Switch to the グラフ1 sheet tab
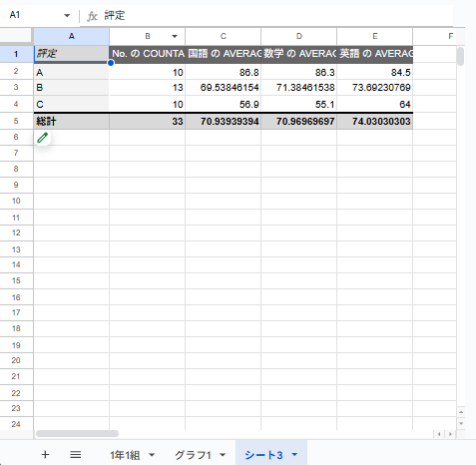Image resolution: width=476 pixels, height=465 pixels. coord(193,455)
